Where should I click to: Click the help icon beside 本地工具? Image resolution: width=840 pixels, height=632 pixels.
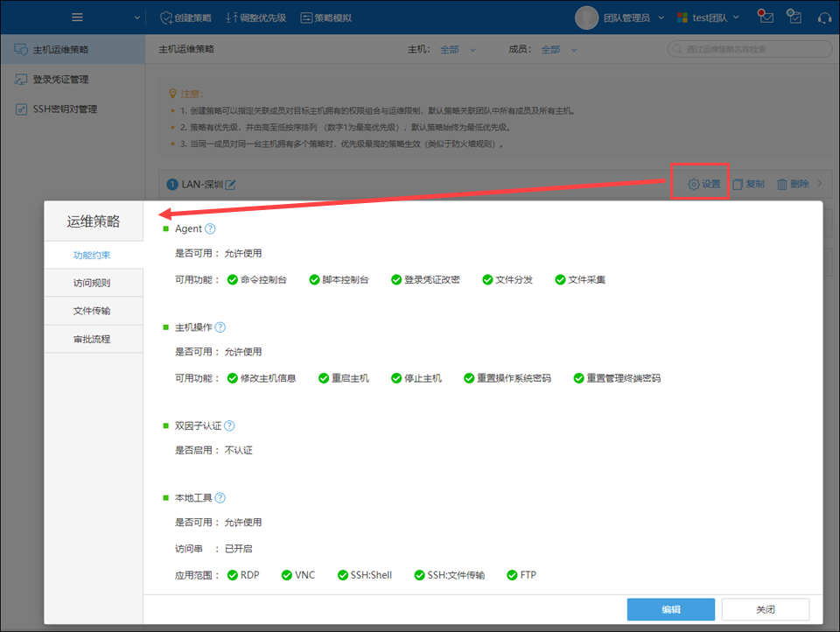click(x=220, y=498)
